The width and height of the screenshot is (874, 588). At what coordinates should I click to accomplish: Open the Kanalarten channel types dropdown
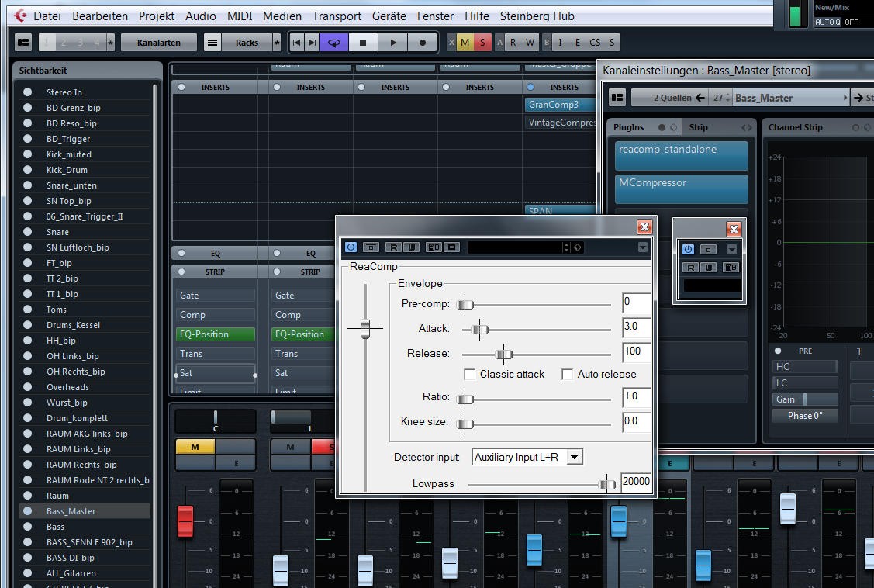159,43
